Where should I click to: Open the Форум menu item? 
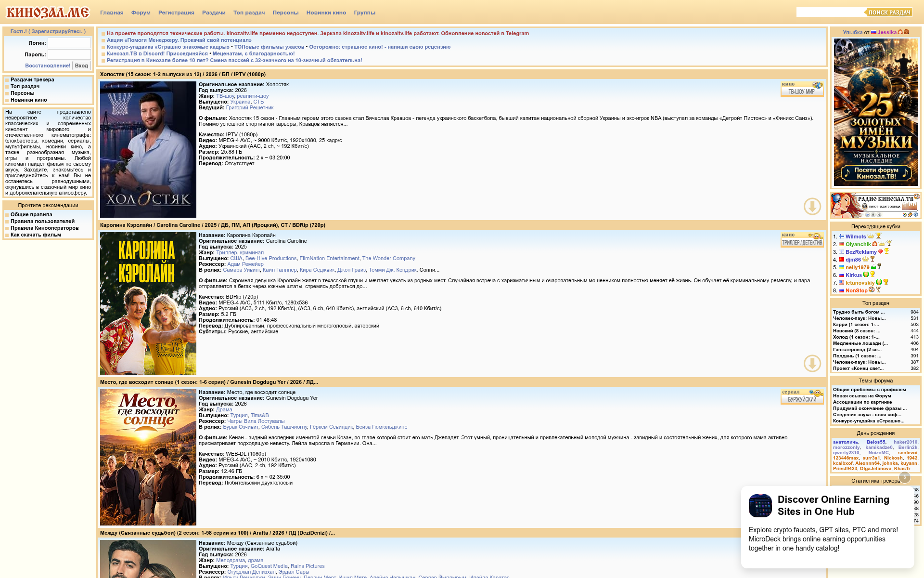(x=141, y=13)
